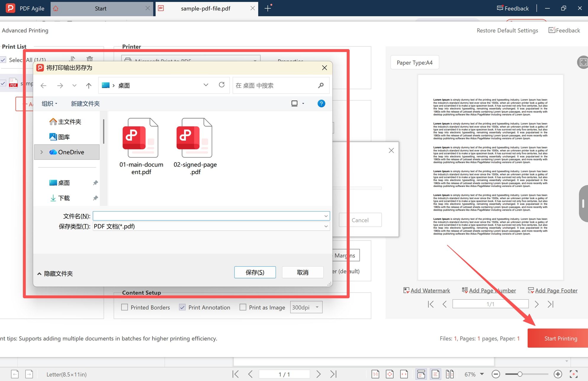Screen dimensions: 588x381
Task: Click the zoom in plus icon in status bar
Action: point(558,374)
